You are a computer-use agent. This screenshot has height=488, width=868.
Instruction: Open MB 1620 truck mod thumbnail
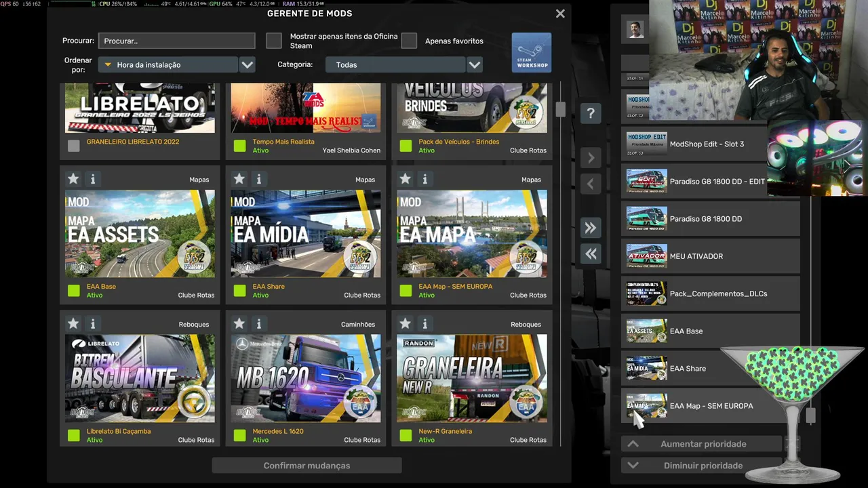[x=306, y=378]
